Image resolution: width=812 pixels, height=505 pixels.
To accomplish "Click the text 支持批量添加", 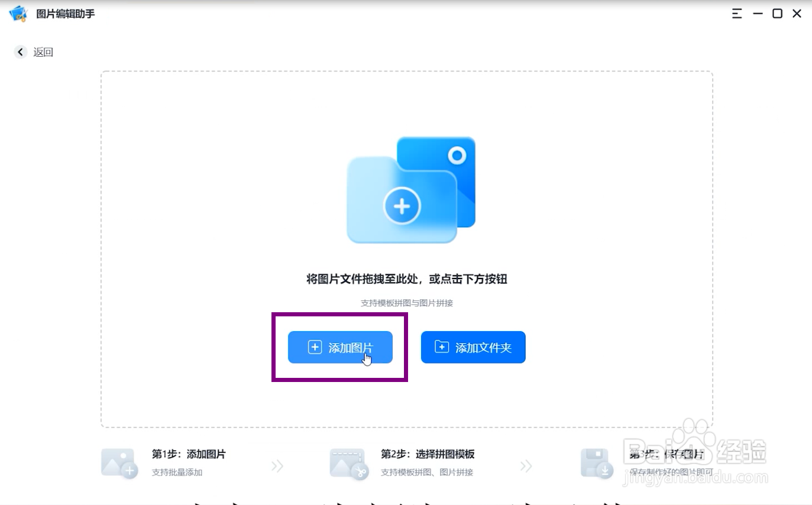I will click(177, 472).
